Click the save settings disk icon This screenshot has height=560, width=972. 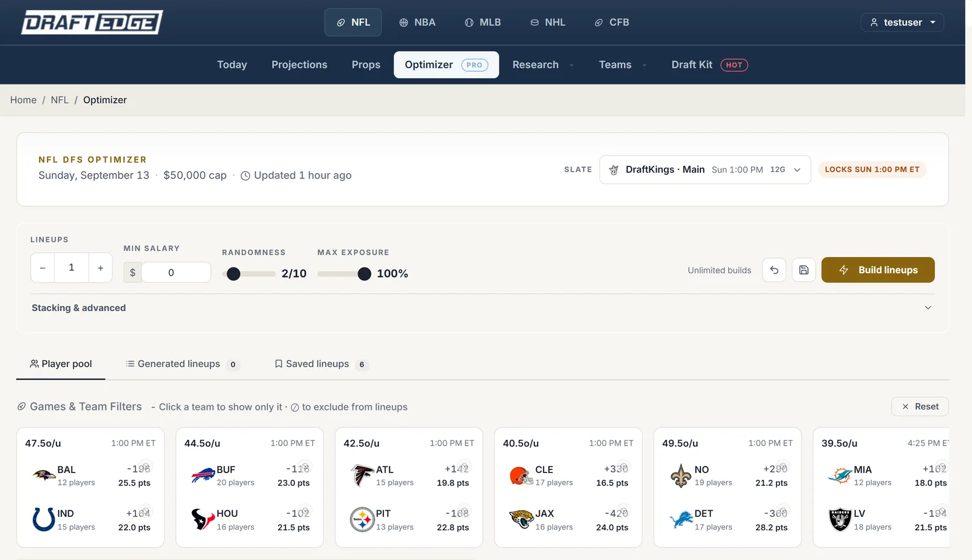point(804,270)
